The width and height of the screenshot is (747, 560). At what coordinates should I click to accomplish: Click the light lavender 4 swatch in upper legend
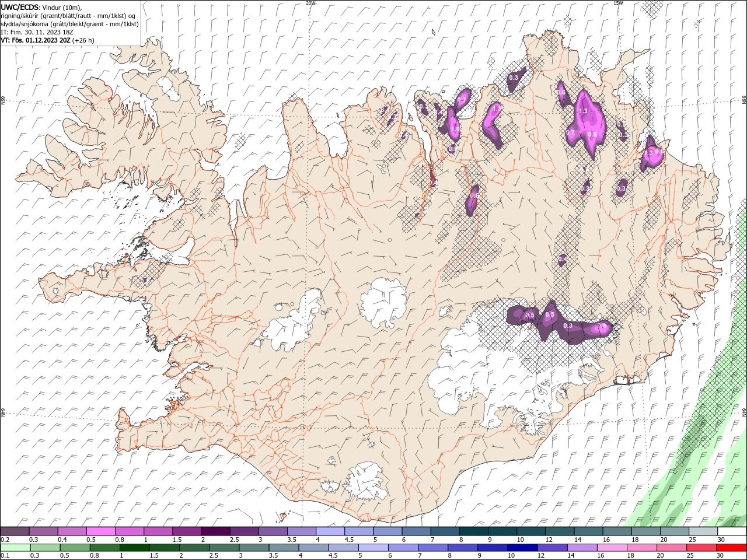[x=330, y=531]
